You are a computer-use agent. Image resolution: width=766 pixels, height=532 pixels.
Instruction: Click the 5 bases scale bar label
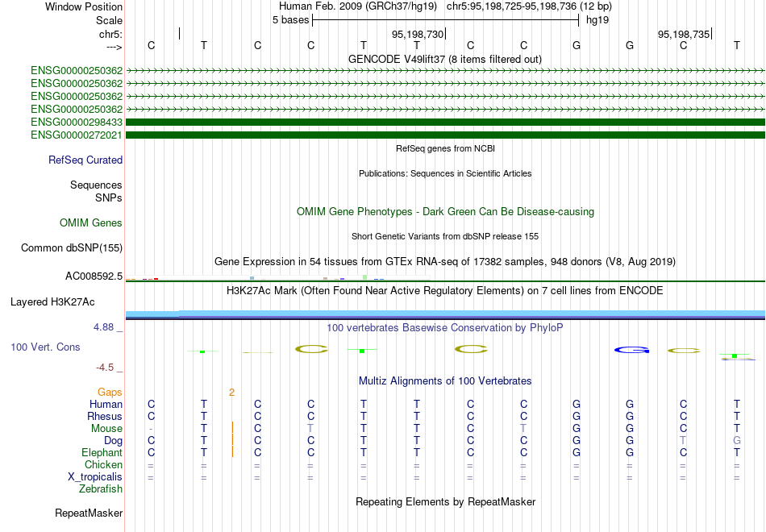coord(290,20)
